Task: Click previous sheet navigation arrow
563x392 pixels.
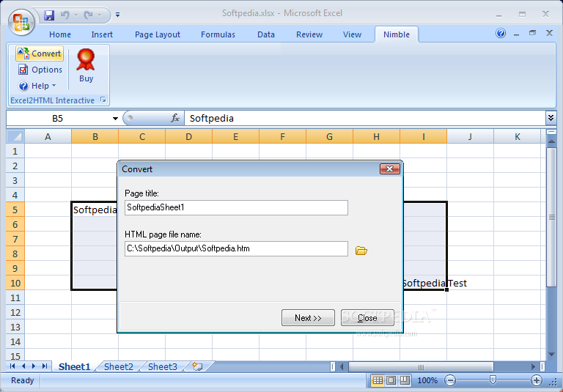Action: click(x=23, y=366)
